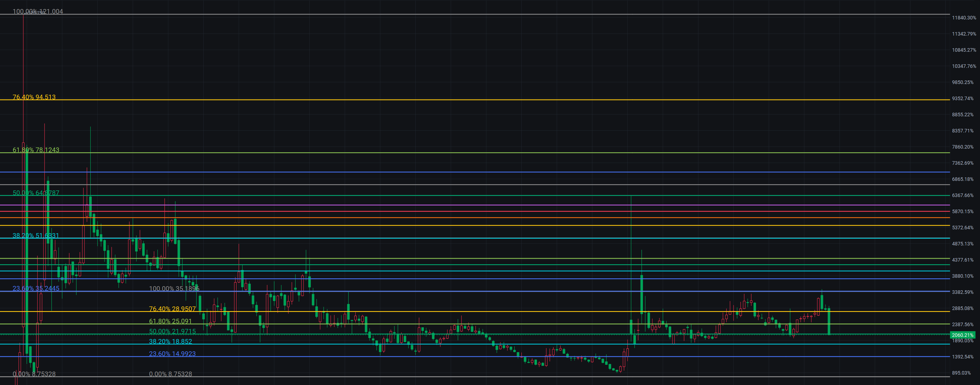Select the 50.00% 21.9715 green label

click(x=172, y=331)
